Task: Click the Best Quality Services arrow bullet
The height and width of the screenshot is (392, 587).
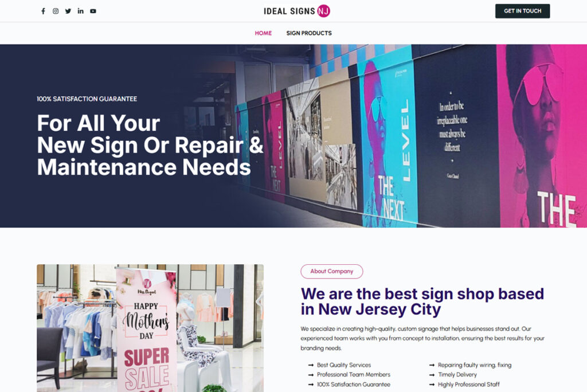Action: (x=311, y=365)
